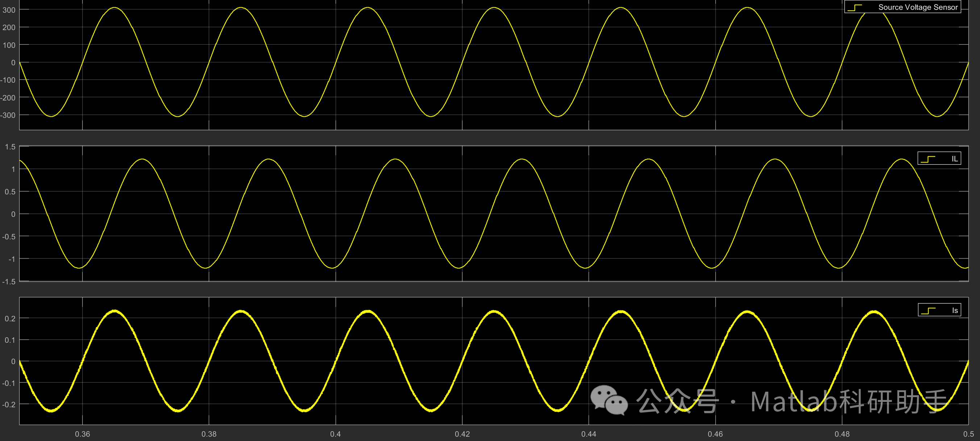Click the 0.48 time axis label

(x=842, y=434)
